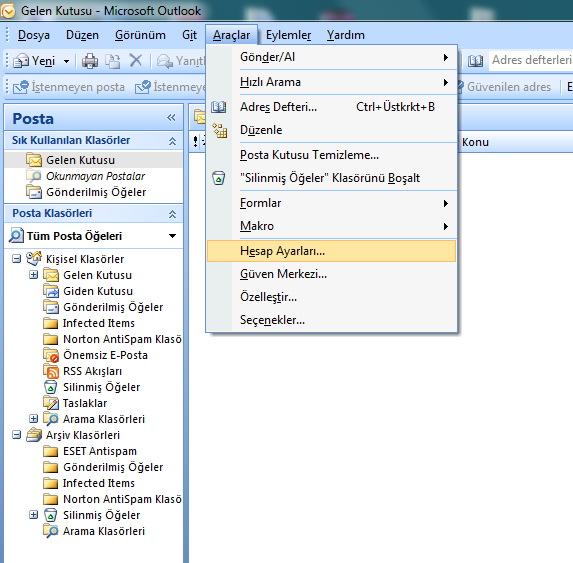Image resolution: width=573 pixels, height=563 pixels.
Task: Click the Outlook title bar application icon
Action: tap(8, 11)
